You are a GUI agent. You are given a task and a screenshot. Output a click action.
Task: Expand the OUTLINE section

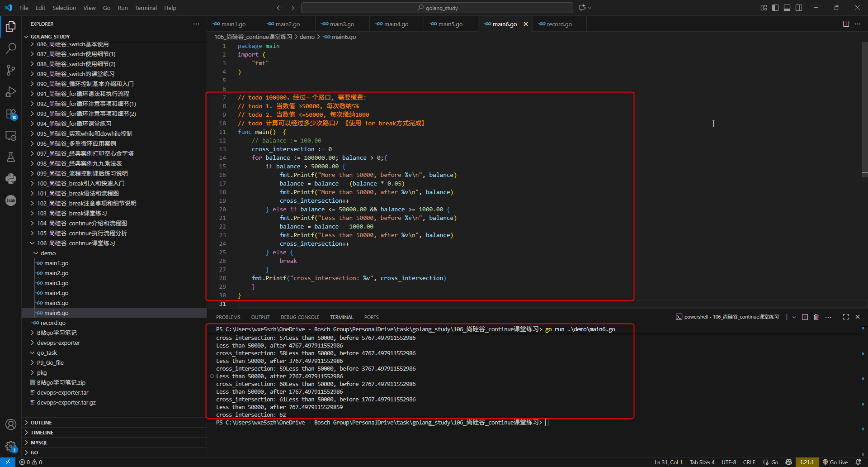(x=114, y=423)
